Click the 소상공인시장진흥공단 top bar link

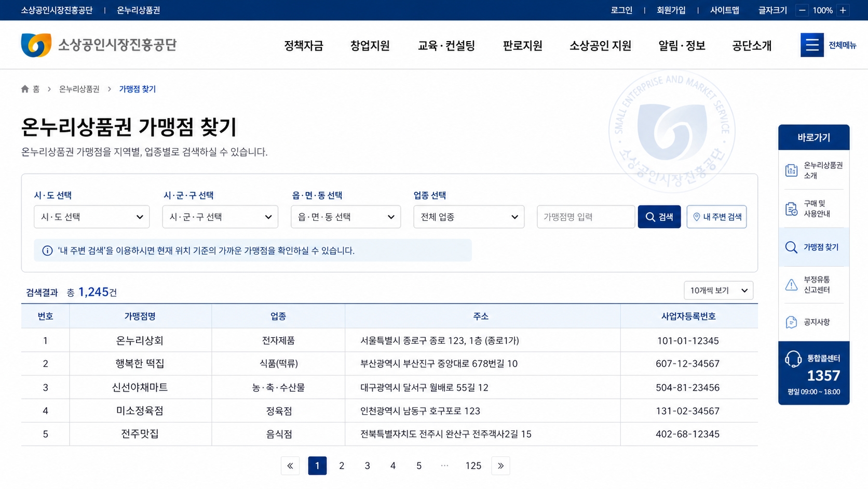click(57, 10)
